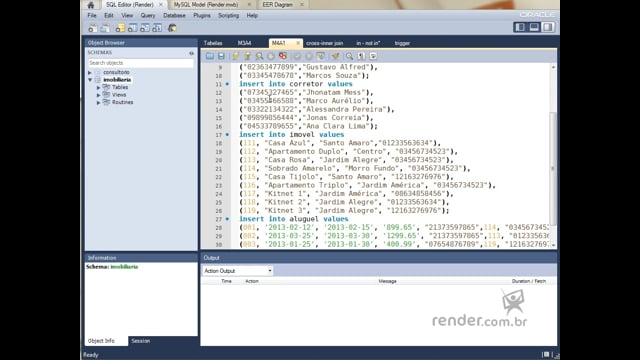Save script with floppy disk icon
The height and width of the screenshot is (360, 640).
221,56
